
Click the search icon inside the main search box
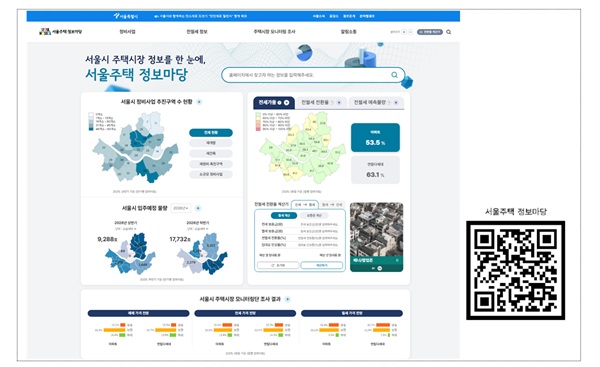click(394, 75)
